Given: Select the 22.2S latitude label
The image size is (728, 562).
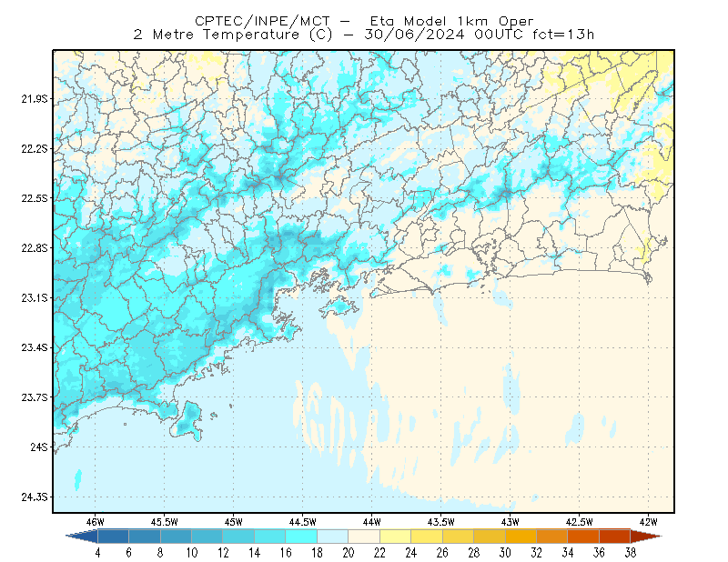Looking at the screenshot, I should click(35, 148).
